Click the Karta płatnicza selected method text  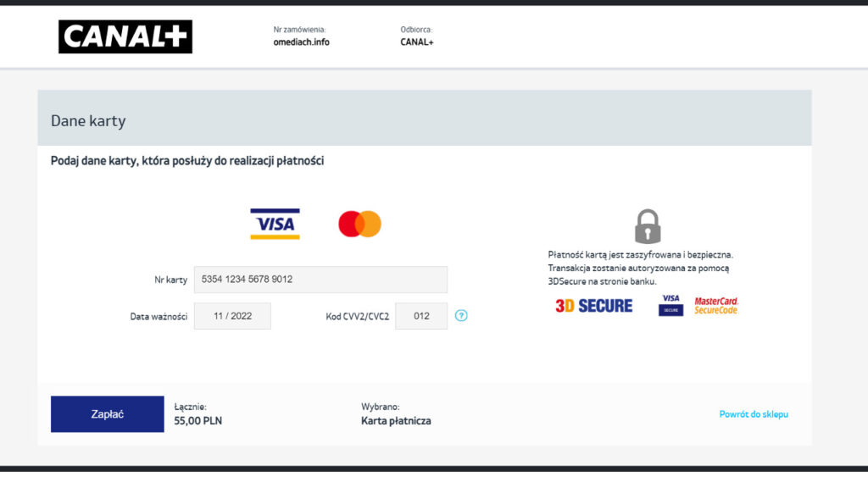click(x=396, y=420)
